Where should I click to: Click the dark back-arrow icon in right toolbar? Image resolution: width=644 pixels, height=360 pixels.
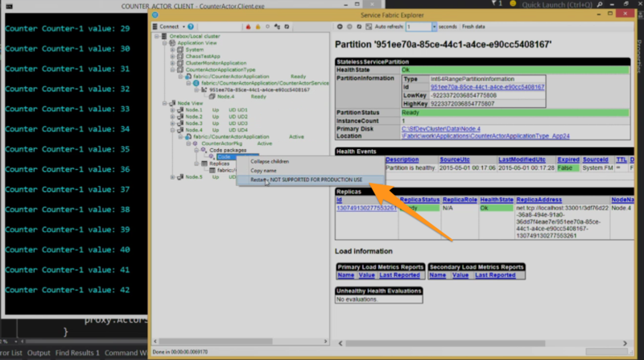(340, 27)
